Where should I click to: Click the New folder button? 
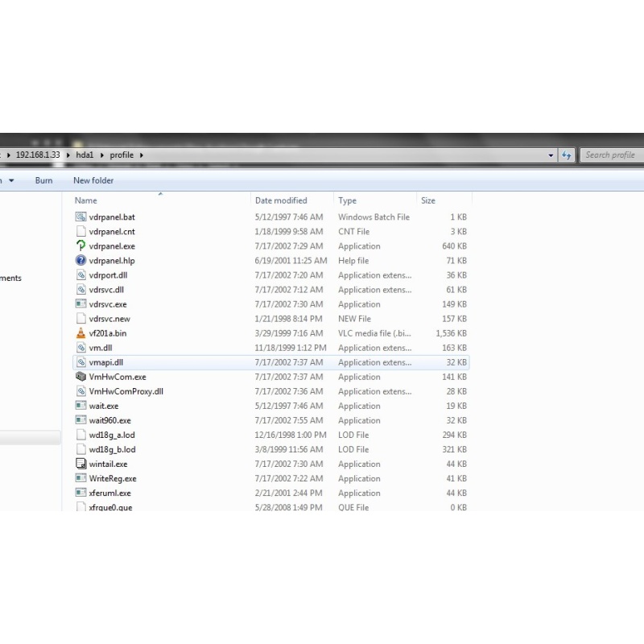pos(93,181)
